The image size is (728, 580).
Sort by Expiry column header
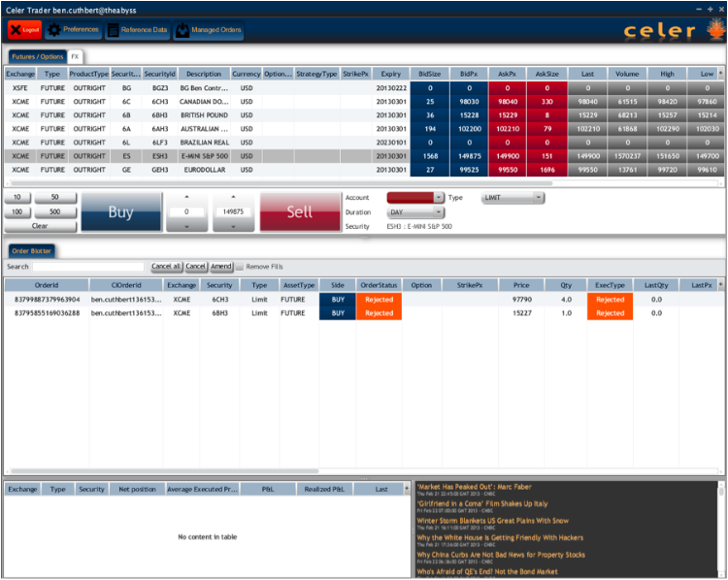click(391, 74)
